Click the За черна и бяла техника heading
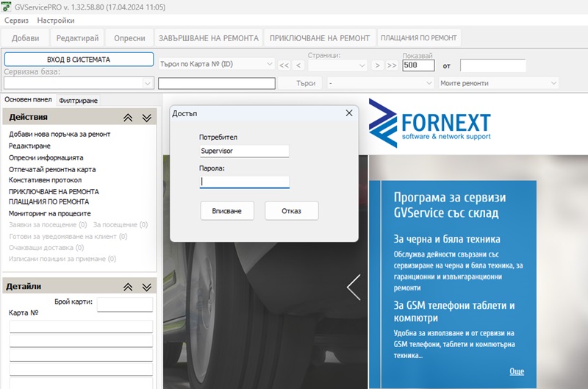The height and width of the screenshot is (389, 588). point(447,239)
